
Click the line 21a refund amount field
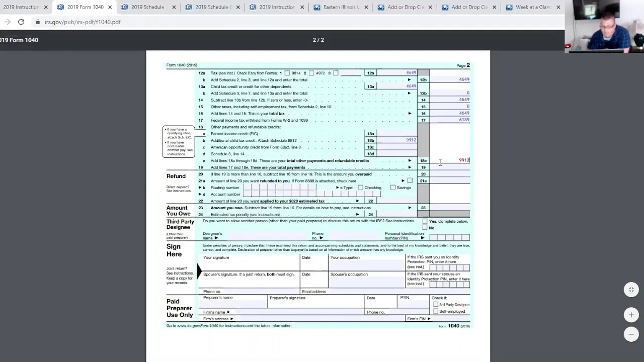(450, 180)
